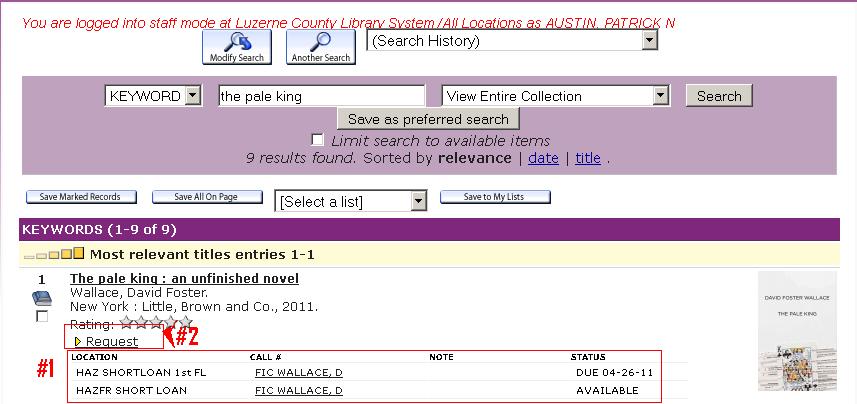Sort results by title
Screen dimensions: 857x404
click(588, 158)
